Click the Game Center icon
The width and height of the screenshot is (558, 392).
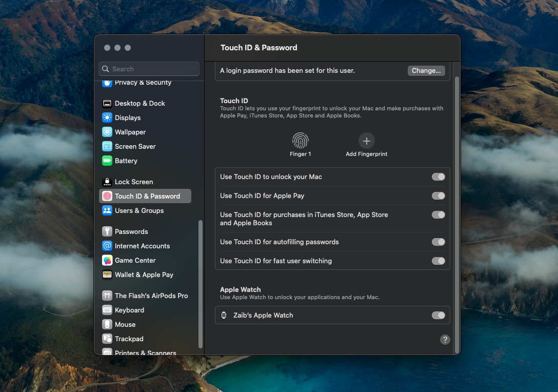coord(107,260)
